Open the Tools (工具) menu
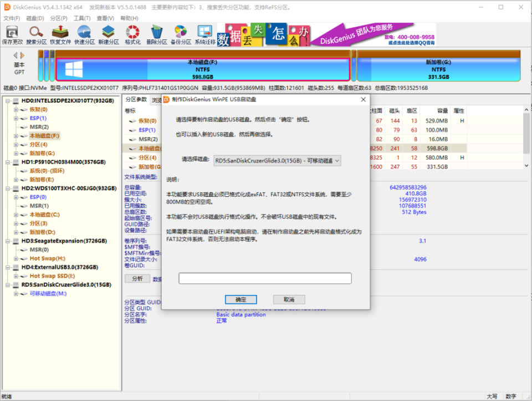Image resolution: width=532 pixels, height=401 pixels. (82, 18)
